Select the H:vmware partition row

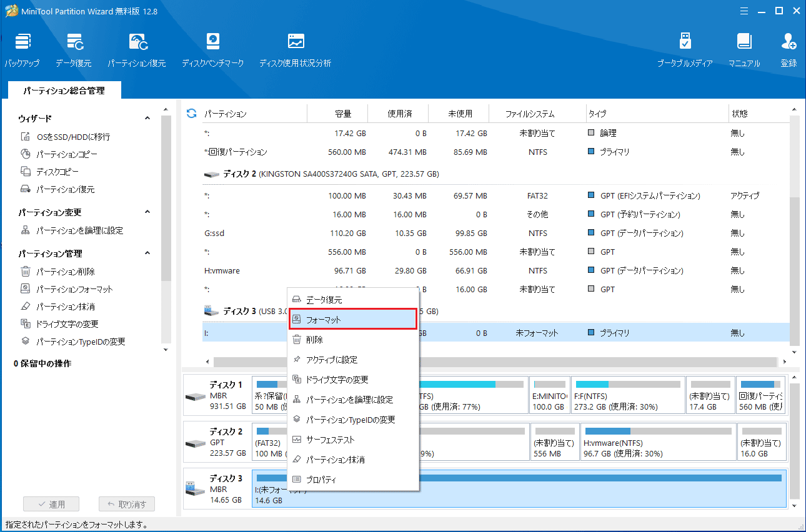497,270
